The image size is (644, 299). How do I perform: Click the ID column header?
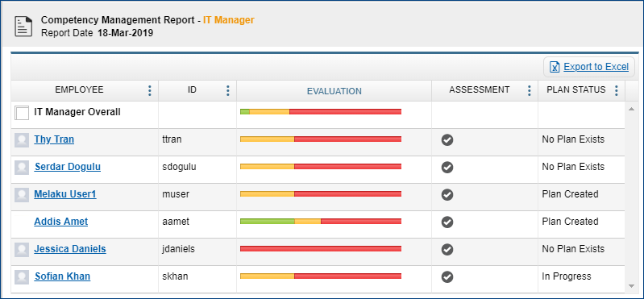[x=192, y=89]
